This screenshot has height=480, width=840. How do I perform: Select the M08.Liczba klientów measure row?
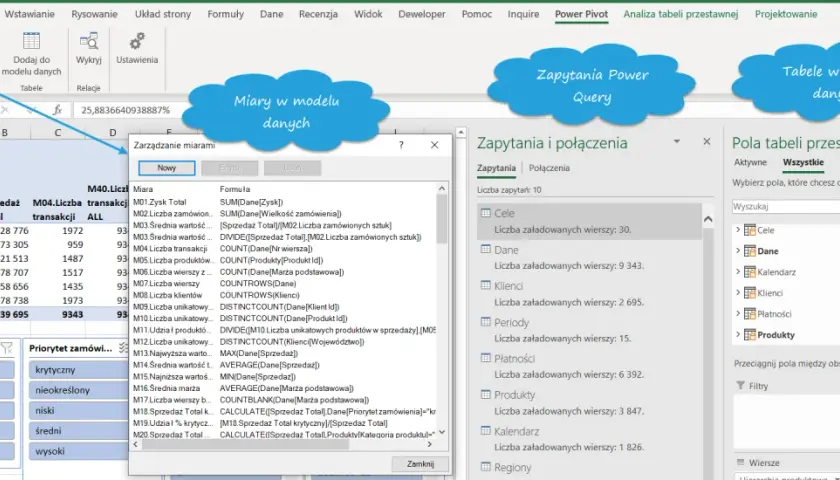[283, 295]
